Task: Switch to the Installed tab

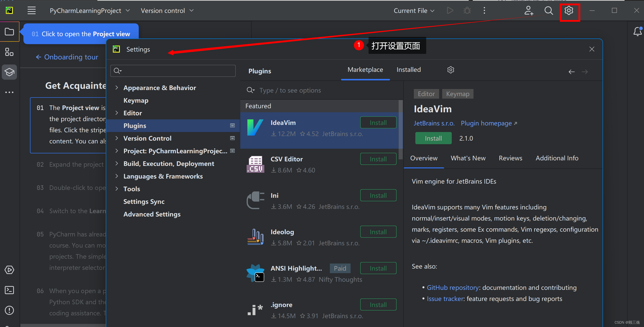Action: point(409,70)
